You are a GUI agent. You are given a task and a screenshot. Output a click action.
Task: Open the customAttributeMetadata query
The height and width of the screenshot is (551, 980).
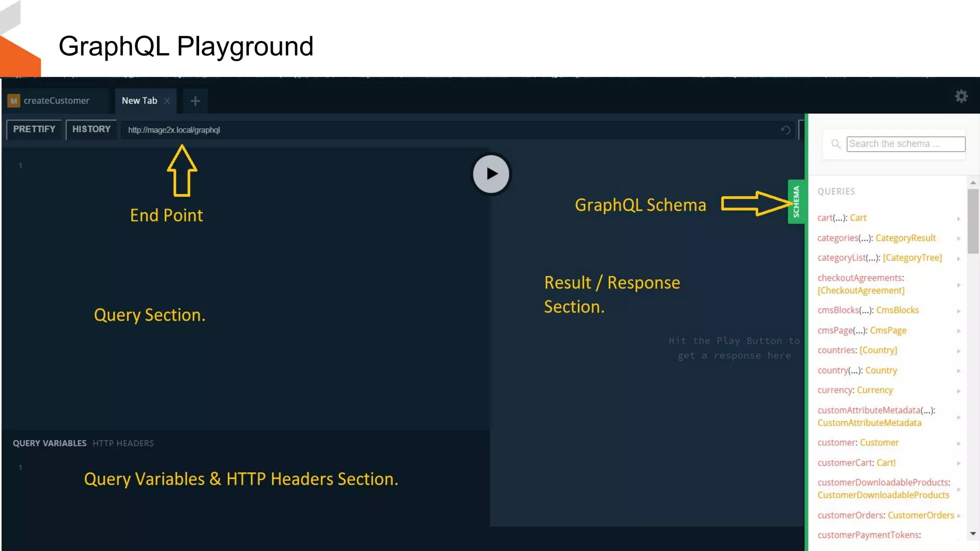click(876, 417)
